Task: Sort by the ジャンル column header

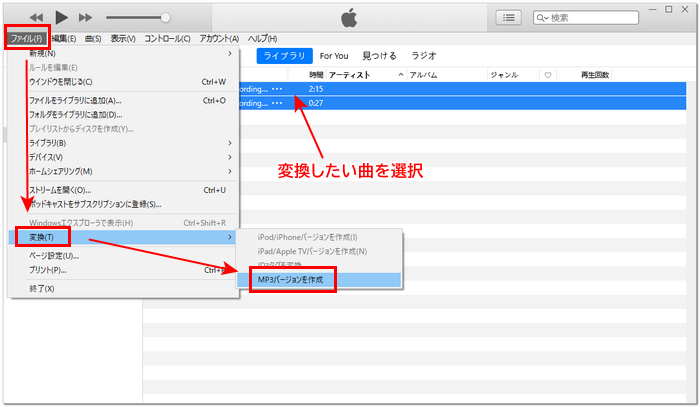Action: coord(504,75)
